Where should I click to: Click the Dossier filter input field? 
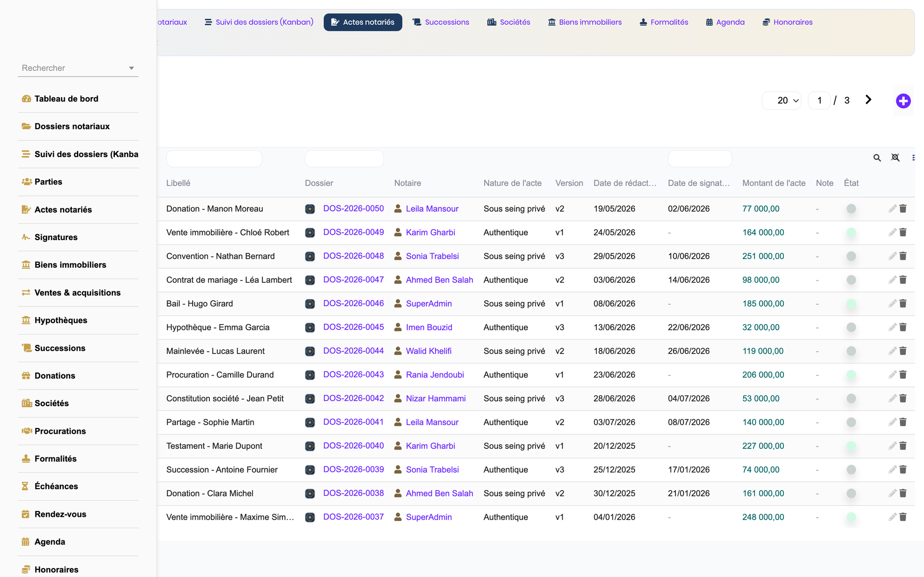click(344, 158)
